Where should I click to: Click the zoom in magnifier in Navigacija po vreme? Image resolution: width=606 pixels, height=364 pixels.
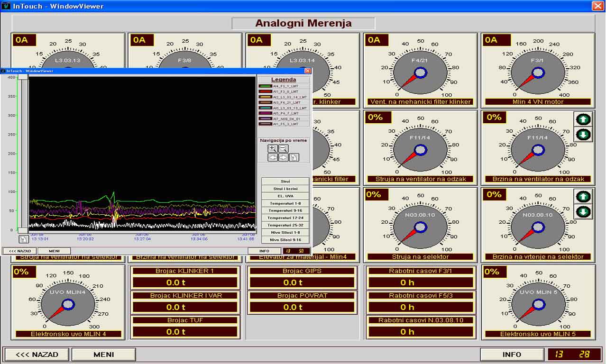tap(273, 148)
